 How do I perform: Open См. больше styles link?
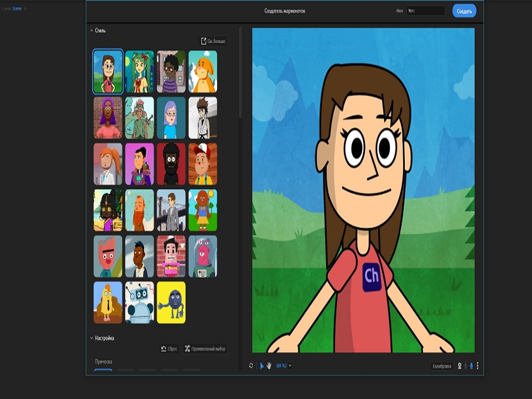coord(213,41)
